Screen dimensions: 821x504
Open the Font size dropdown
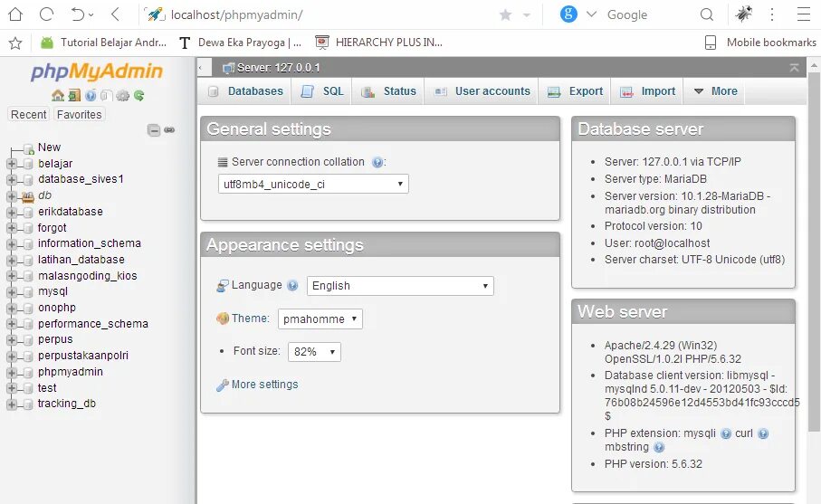click(x=313, y=351)
